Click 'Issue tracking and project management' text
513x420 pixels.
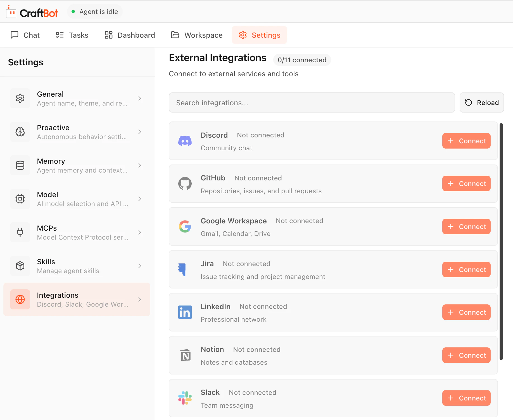[x=263, y=277]
